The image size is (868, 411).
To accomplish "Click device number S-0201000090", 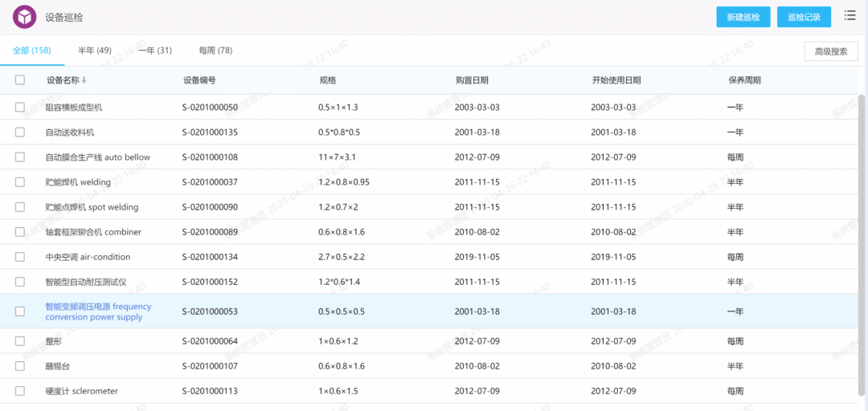I will (210, 207).
